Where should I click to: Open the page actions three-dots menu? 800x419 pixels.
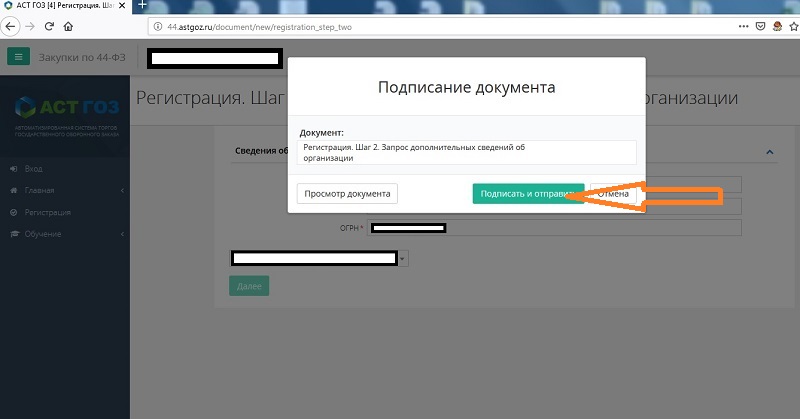[x=743, y=27]
